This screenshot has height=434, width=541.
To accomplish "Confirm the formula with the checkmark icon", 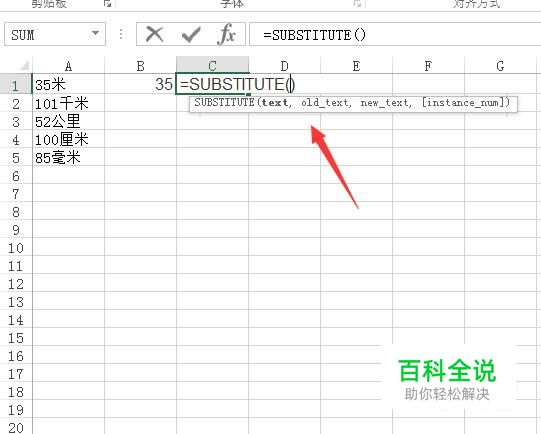I will (191, 34).
